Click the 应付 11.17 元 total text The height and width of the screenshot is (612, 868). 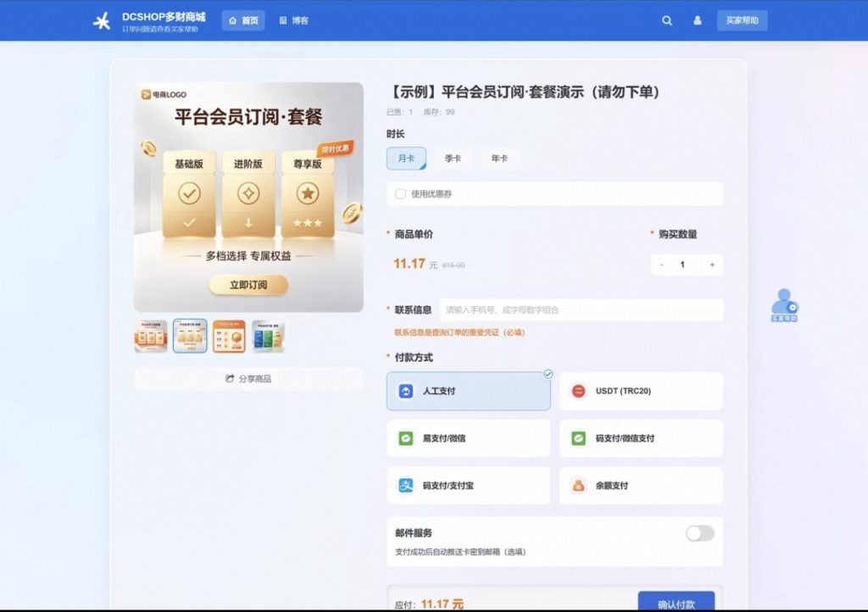pos(430,604)
